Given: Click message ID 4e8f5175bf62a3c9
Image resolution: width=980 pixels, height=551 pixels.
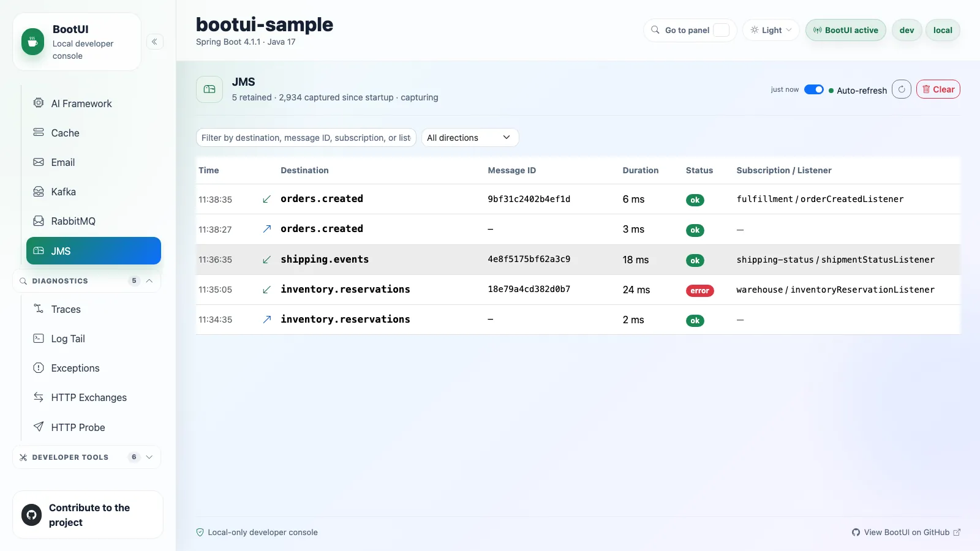Looking at the screenshot, I should coord(529,259).
